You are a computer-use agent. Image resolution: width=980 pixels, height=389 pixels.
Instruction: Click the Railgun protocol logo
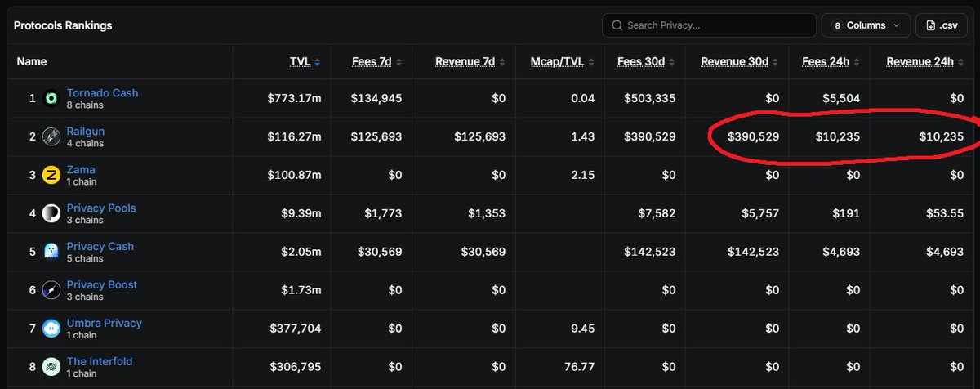coord(51,136)
